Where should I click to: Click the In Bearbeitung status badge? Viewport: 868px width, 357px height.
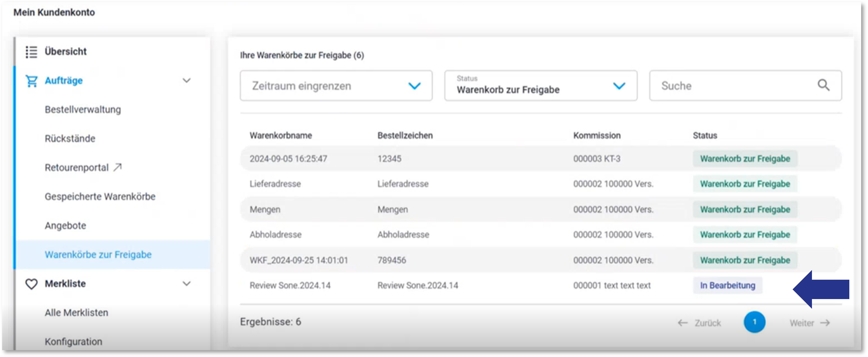click(728, 286)
